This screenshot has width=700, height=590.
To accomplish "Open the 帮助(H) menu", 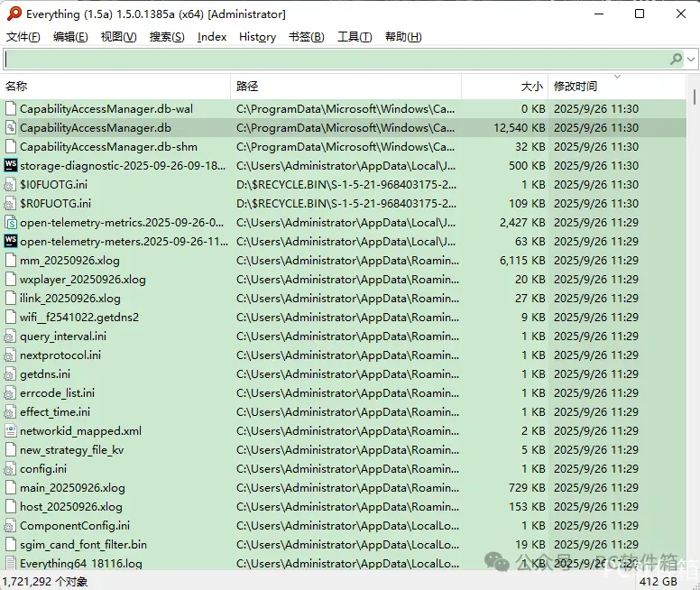I will tap(403, 37).
